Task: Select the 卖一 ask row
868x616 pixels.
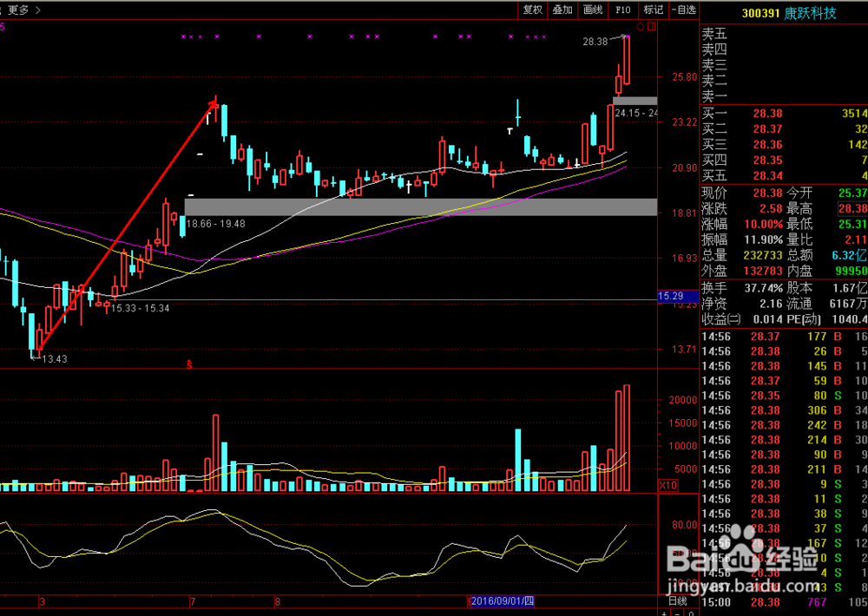Action: pyautogui.click(x=783, y=95)
